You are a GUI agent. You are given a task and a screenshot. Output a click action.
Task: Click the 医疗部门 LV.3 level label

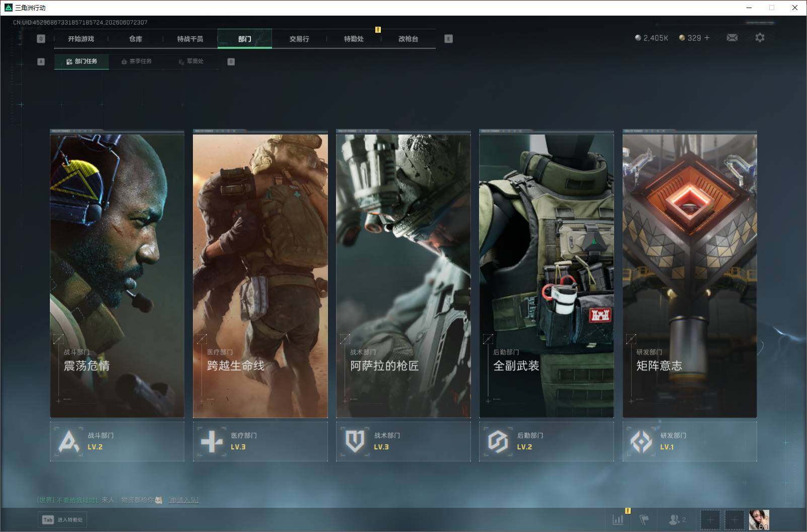[x=238, y=447]
